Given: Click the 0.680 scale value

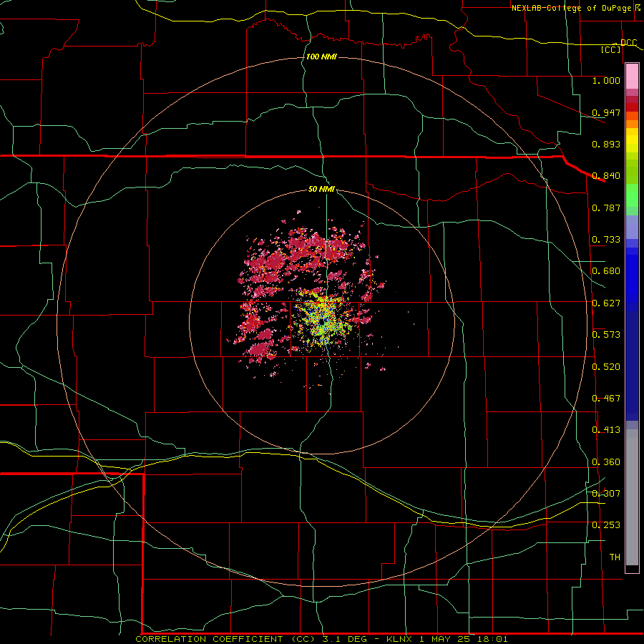Looking at the screenshot, I should click(x=606, y=271).
